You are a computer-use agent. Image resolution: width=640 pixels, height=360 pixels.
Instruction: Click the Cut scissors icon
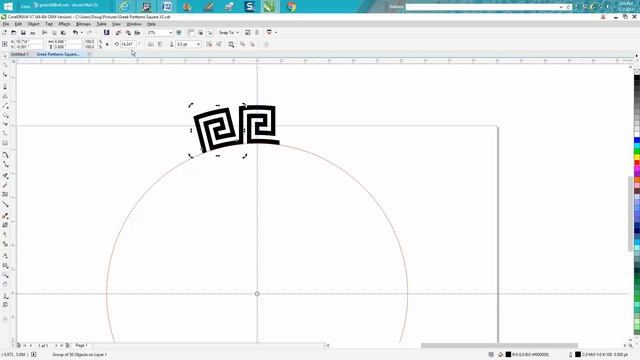point(44,33)
